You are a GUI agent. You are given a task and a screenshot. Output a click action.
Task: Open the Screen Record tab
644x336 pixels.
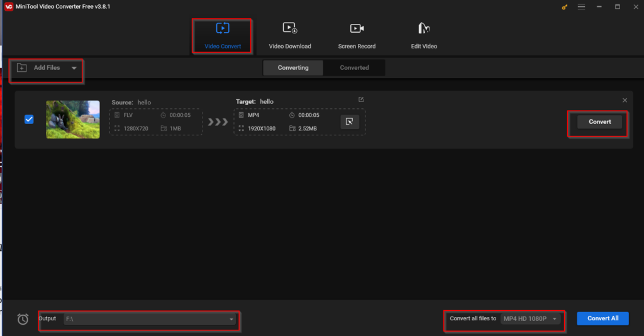click(357, 36)
